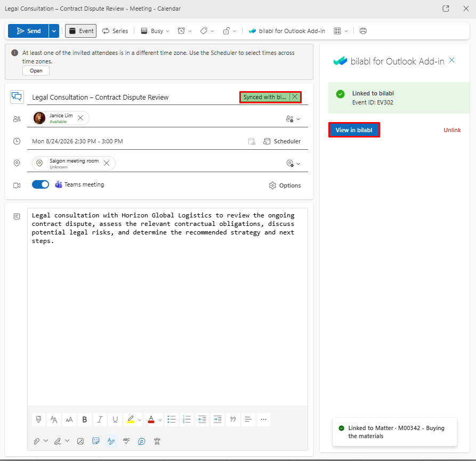
Task: Click the Synced with bilabl tag
Action: [x=264, y=97]
